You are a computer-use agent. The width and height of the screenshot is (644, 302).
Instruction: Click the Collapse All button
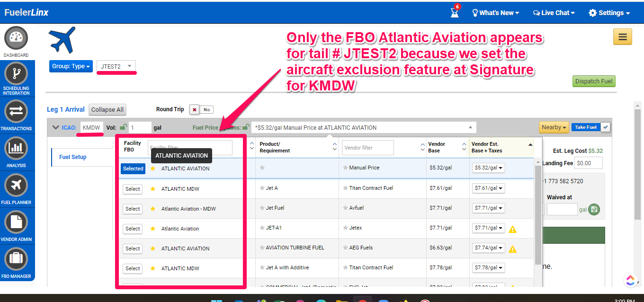(x=107, y=110)
